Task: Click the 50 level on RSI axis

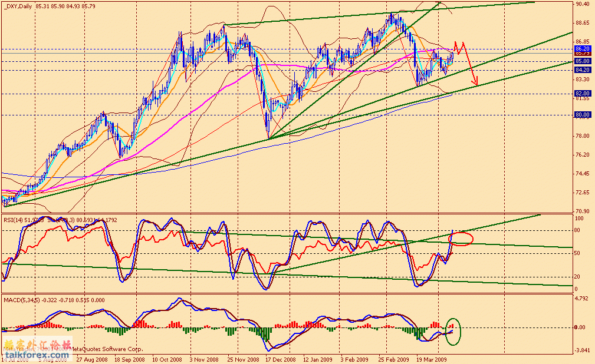Action: [x=577, y=253]
